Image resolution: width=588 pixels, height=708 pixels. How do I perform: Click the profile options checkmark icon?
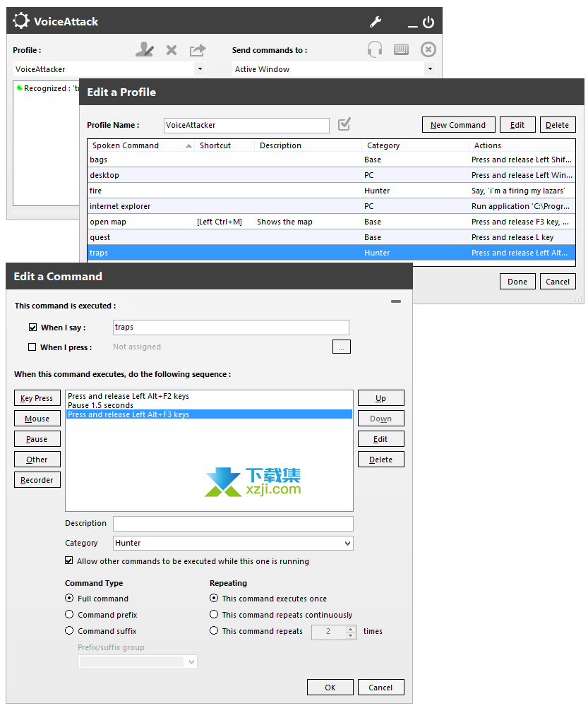(x=344, y=124)
